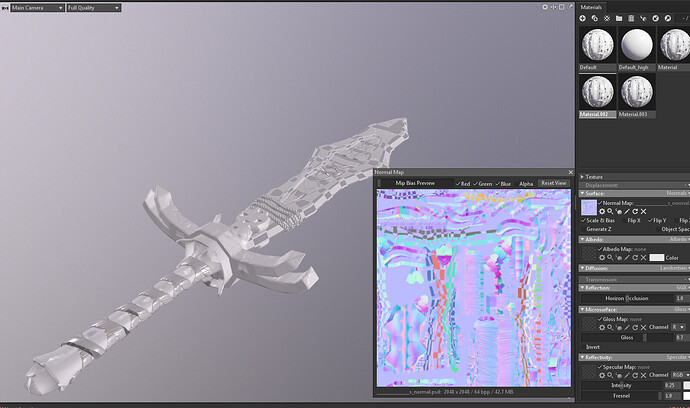Viewport: 690px width, 408px height.
Task: Adjust the Specular Intensity slider
Action: point(621,386)
